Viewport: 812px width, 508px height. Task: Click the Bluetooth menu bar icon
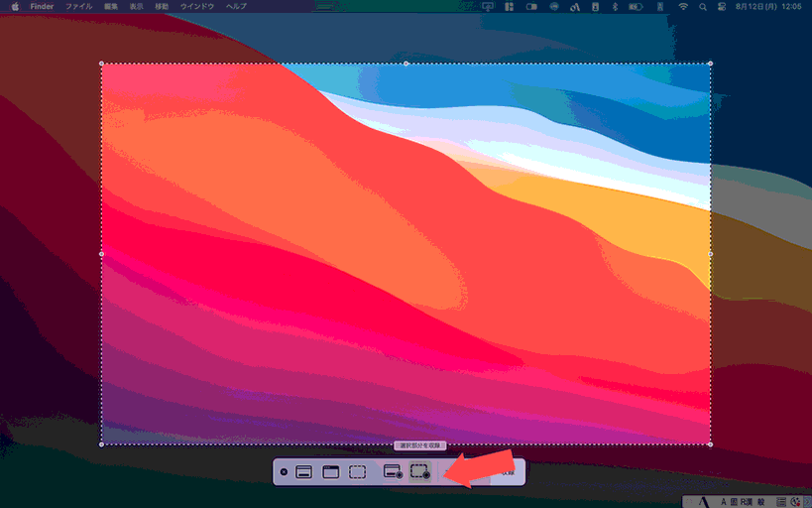(616, 6)
